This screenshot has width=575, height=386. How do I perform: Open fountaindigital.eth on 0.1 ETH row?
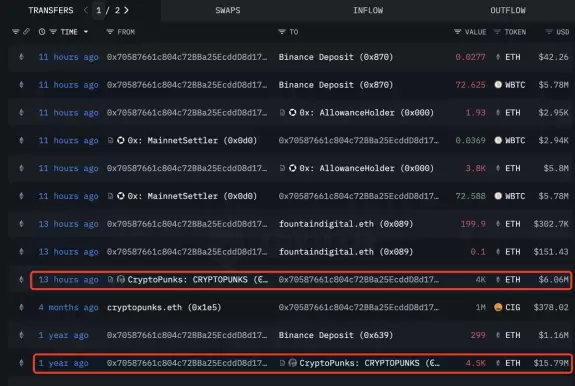click(346, 252)
